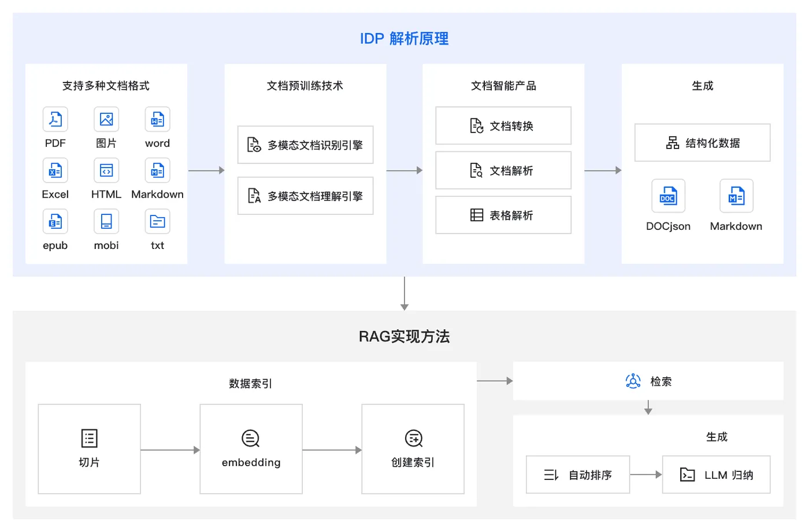Click the DOCjson label text
Viewport: 809px width, 532px height.
(x=669, y=226)
